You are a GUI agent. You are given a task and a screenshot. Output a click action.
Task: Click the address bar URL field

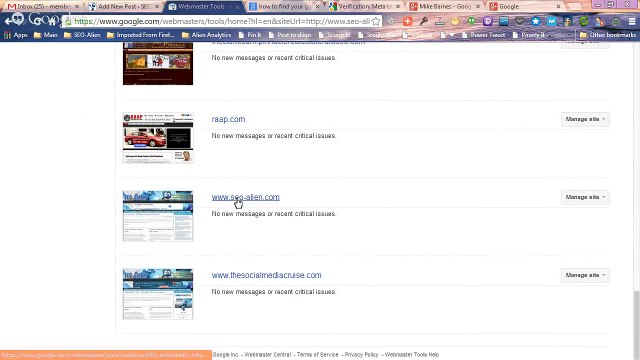click(x=222, y=21)
